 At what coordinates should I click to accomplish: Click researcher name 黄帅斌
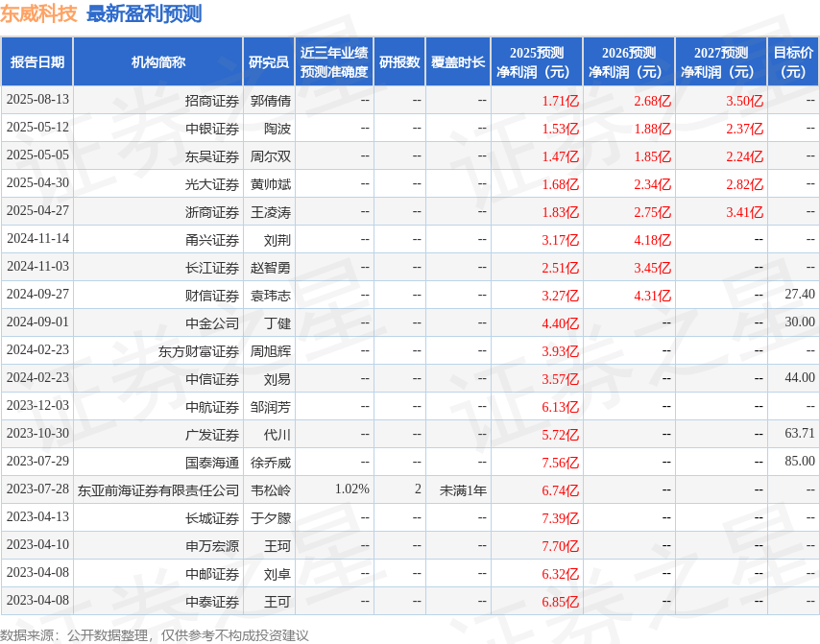271,184
